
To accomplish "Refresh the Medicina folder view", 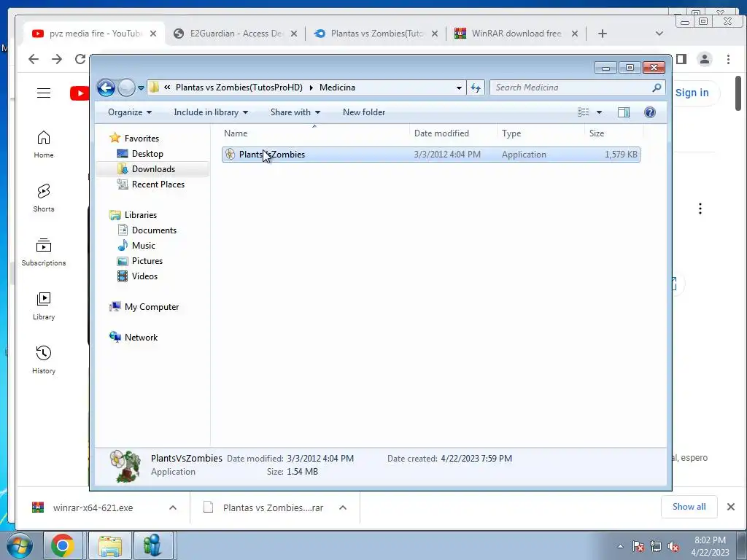I will (476, 87).
